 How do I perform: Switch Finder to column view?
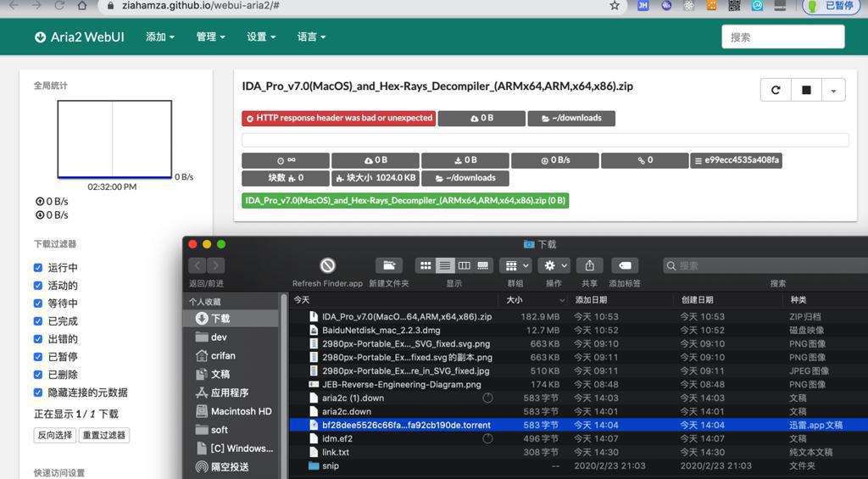[x=464, y=266]
